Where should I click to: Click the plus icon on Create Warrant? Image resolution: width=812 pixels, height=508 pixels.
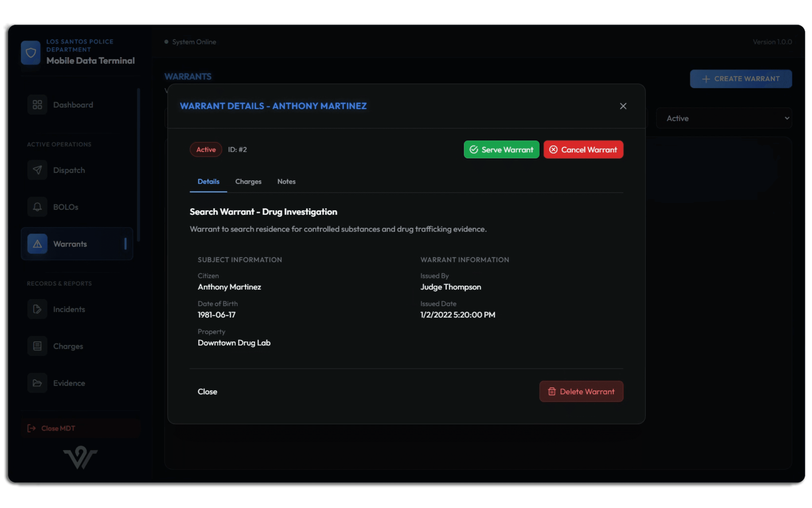pyautogui.click(x=706, y=79)
